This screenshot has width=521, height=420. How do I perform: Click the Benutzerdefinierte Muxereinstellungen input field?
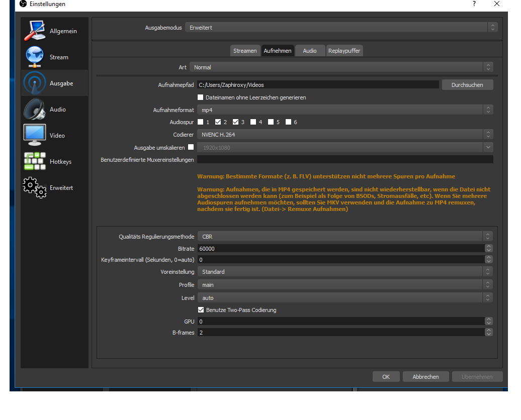point(344,160)
